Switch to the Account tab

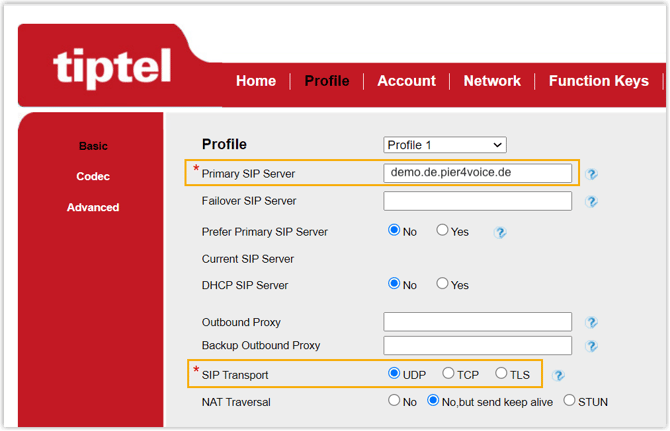point(406,81)
